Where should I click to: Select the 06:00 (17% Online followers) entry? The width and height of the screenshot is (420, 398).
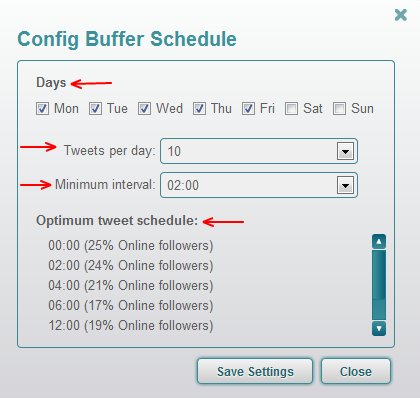(x=131, y=306)
